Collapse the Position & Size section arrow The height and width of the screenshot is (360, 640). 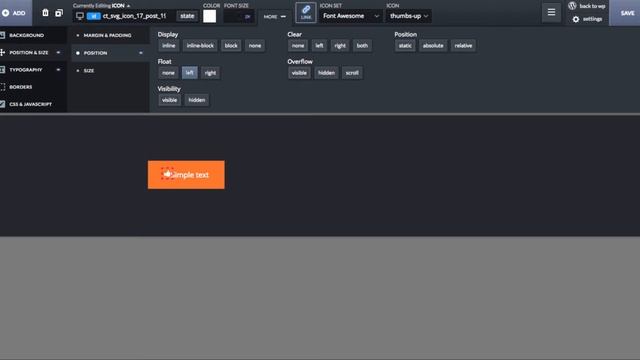click(58, 53)
